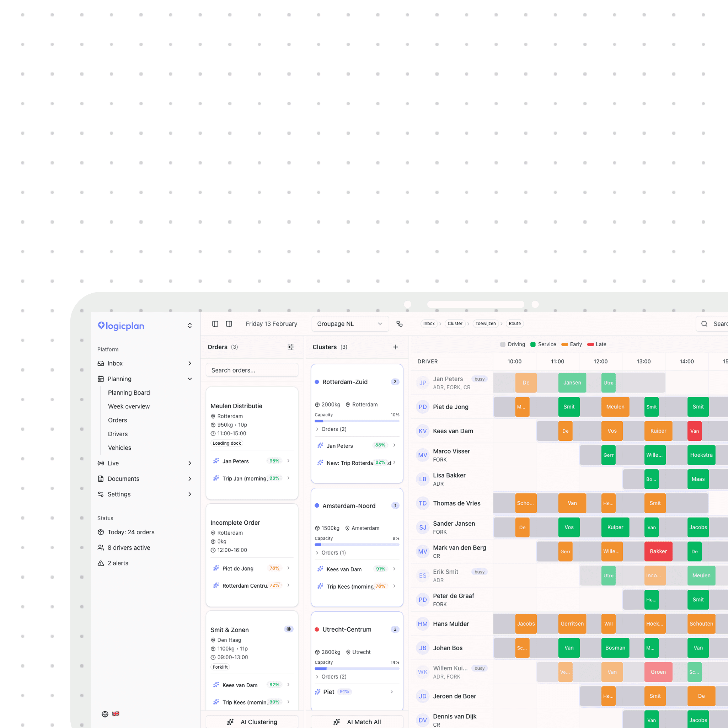The height and width of the screenshot is (728, 728).
Task: Click the snowflake badge on Smit & Zonen
Action: [x=289, y=629]
